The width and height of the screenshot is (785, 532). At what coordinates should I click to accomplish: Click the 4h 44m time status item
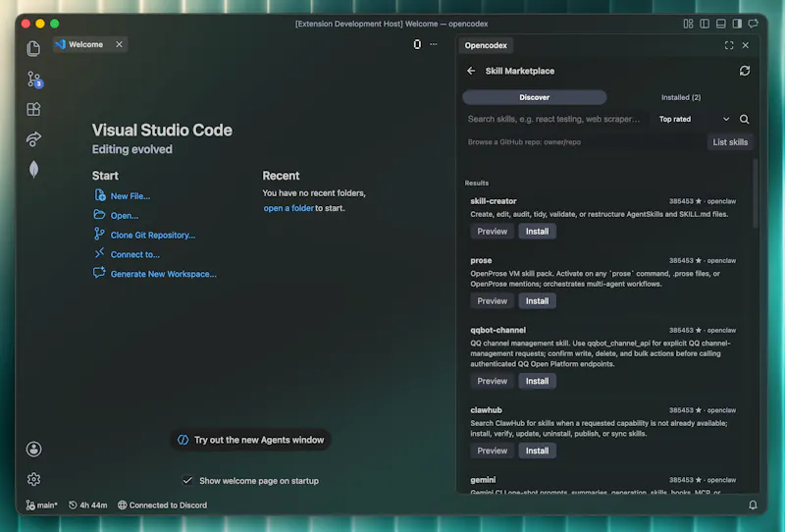click(x=88, y=505)
